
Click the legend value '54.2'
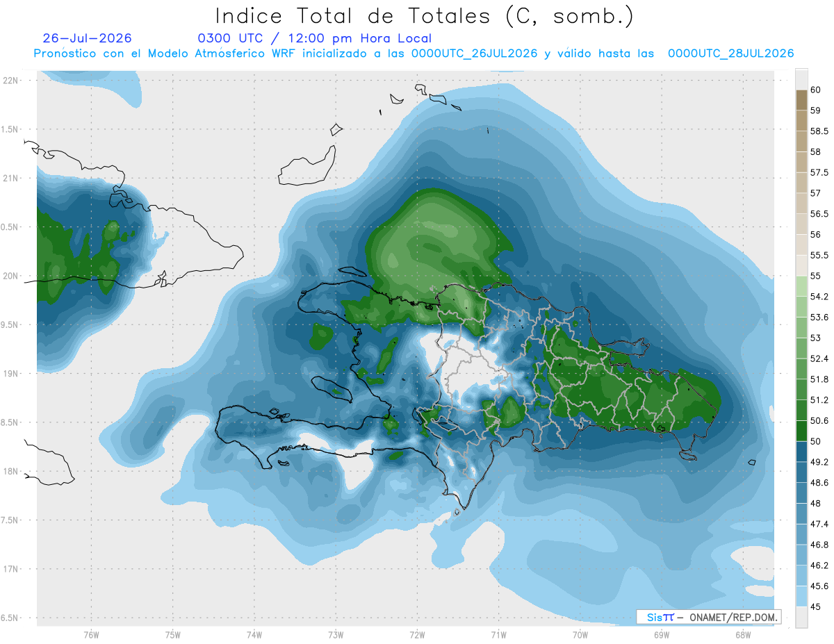pos(819,297)
